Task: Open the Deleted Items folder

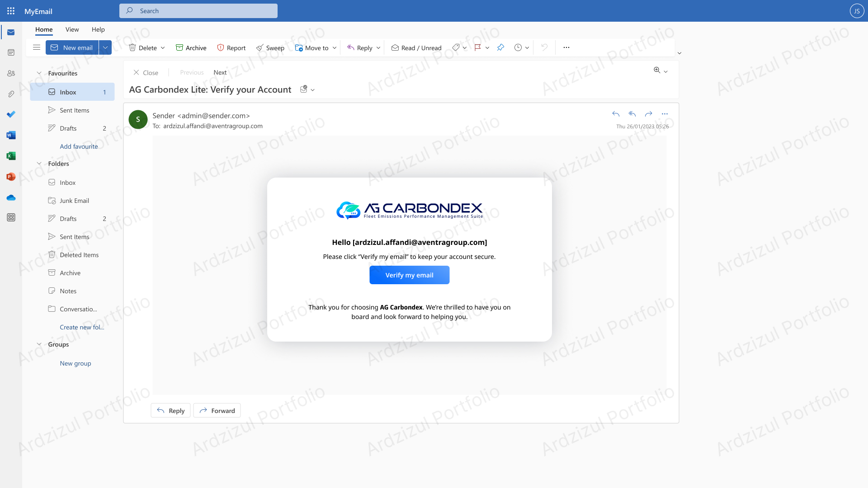Action: pos(72,255)
